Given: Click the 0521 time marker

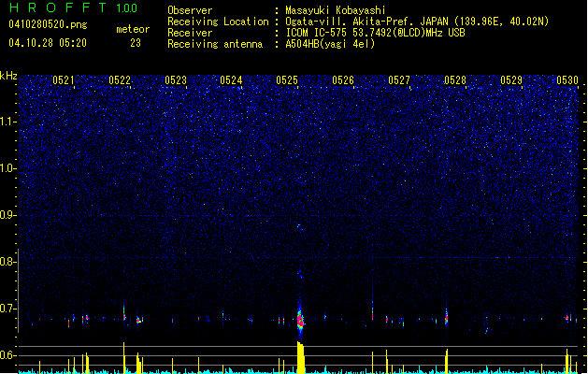Looking at the screenshot, I should point(64,80).
